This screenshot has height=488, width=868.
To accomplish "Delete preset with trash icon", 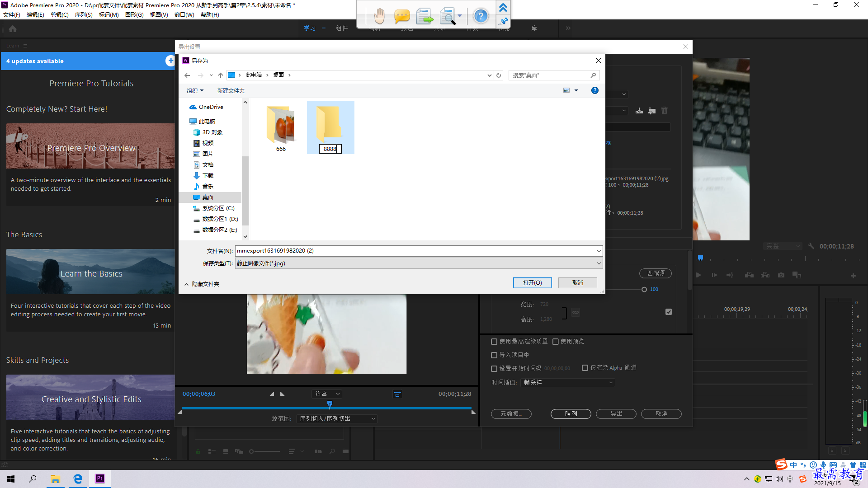I will tap(665, 111).
